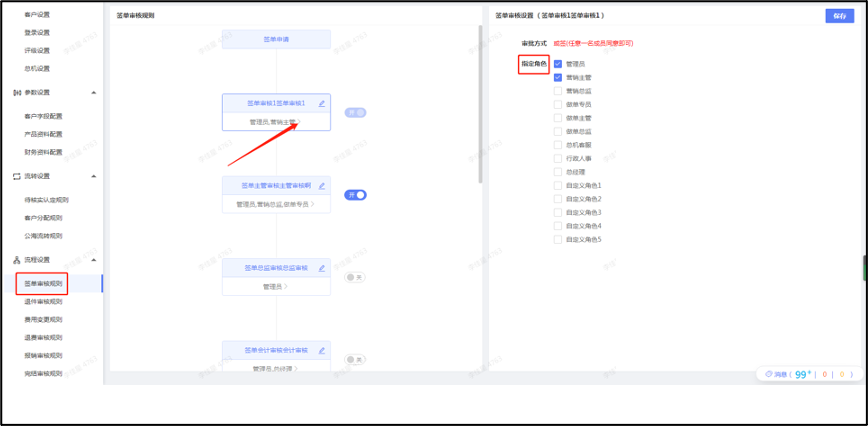This screenshot has height=427, width=868.
Task: Open roles list 管理员,营销主管 chevron
Action: (x=299, y=122)
